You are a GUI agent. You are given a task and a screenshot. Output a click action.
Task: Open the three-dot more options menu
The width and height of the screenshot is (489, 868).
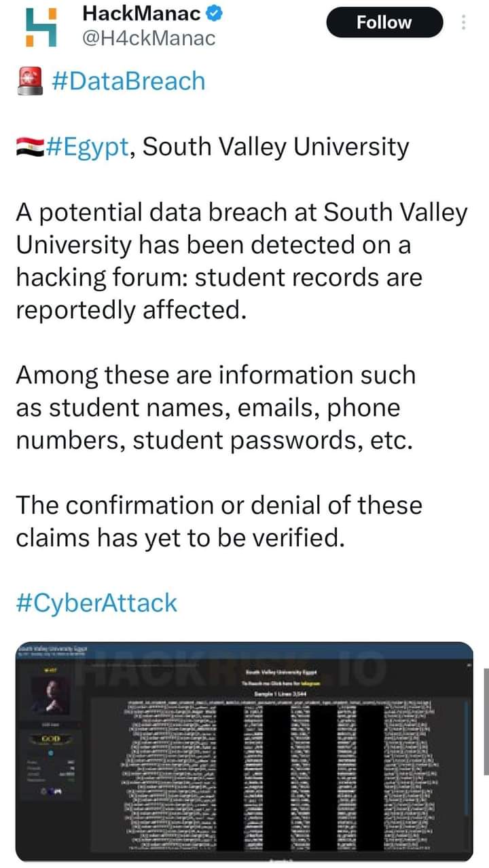[464, 23]
